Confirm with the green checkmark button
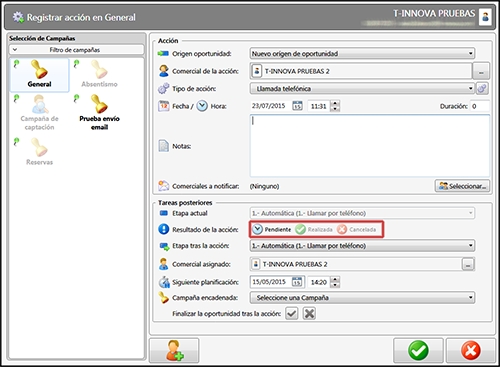 click(x=418, y=350)
